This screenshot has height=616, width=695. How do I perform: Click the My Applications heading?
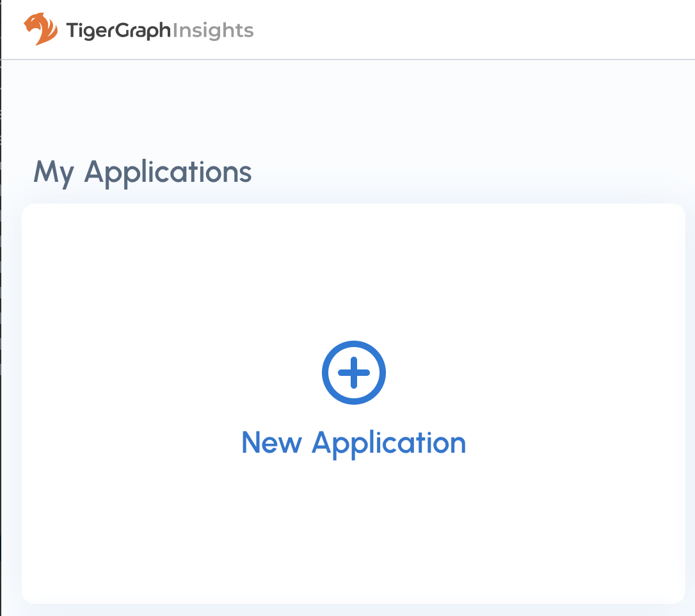tap(142, 171)
